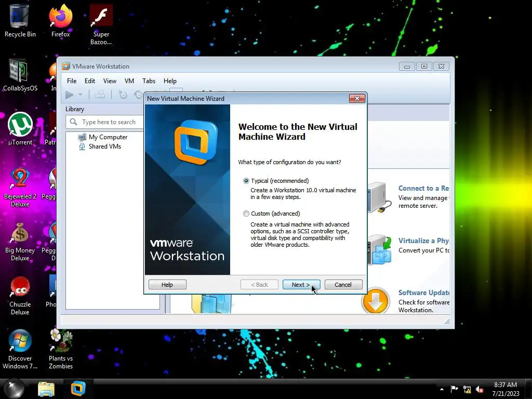Click the VMware Workstation title bar icon

tap(66, 66)
